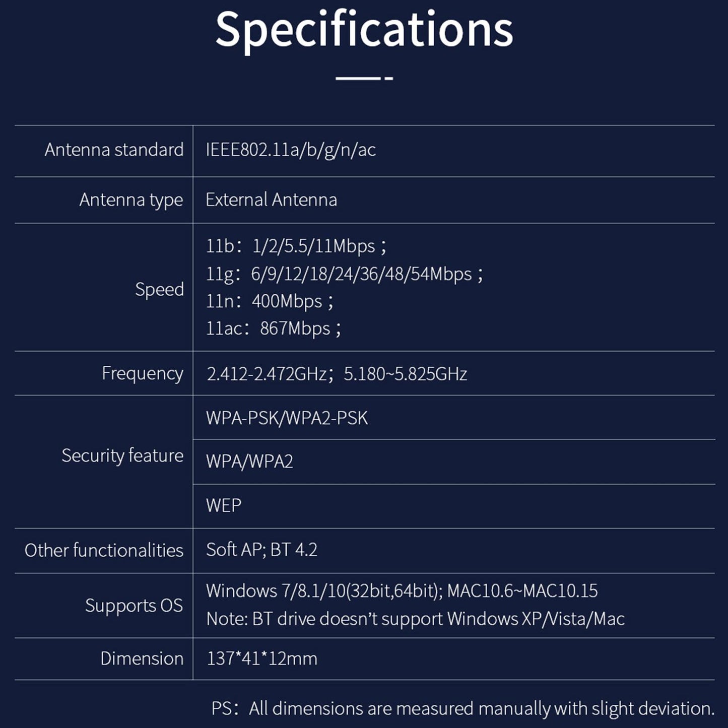This screenshot has width=728, height=728.
Task: Click the Security feature label
Action: pos(122,455)
